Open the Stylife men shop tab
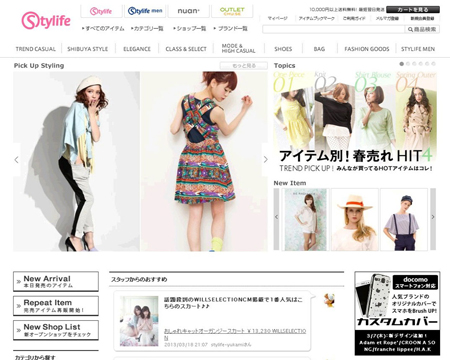The width and height of the screenshot is (450, 360). point(145,11)
